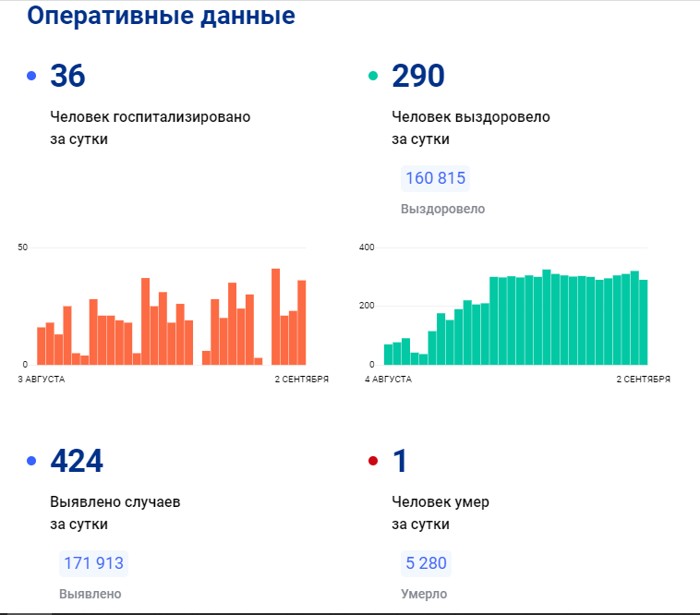Click the 160 815 total recovered badge
This screenshot has width=700, height=615.
(x=435, y=178)
